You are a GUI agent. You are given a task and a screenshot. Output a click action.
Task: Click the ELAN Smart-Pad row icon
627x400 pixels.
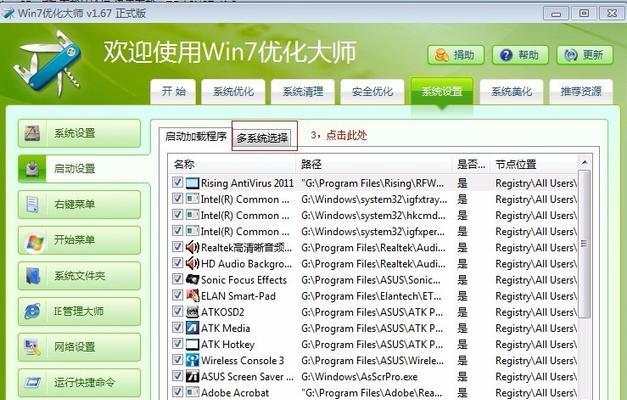point(192,296)
